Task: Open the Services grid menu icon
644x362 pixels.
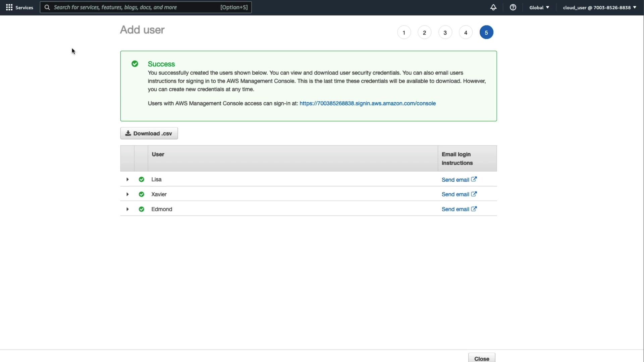Action: 9,7
